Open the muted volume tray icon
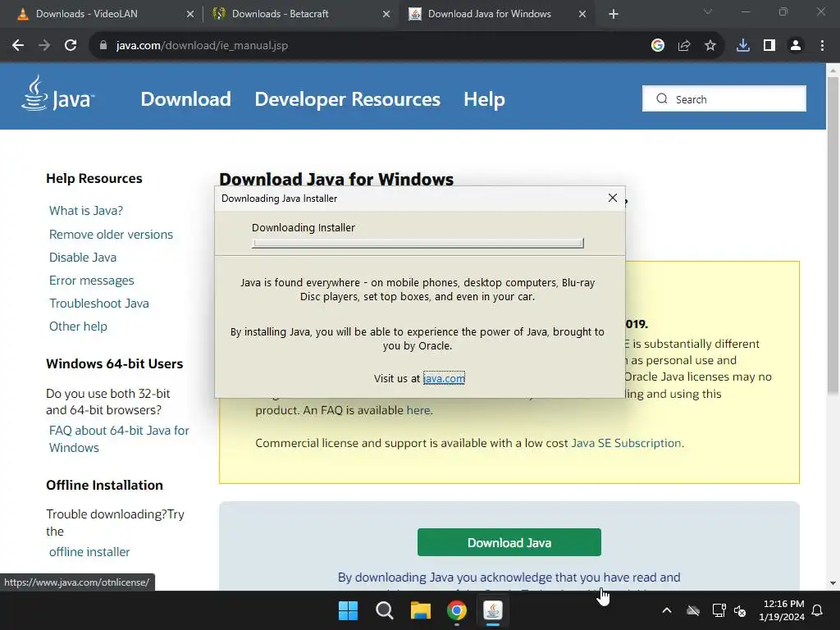Image resolution: width=840 pixels, height=630 pixels. (741, 610)
